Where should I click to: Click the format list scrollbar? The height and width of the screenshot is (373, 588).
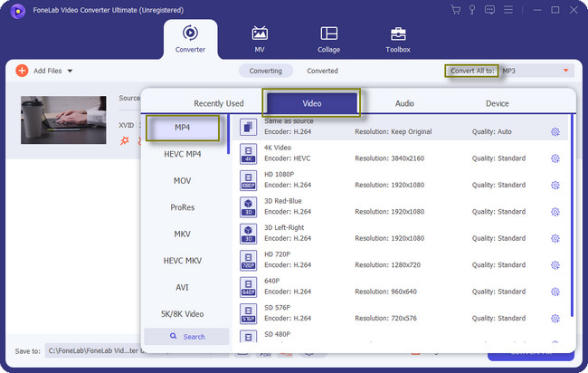pyautogui.click(x=228, y=134)
